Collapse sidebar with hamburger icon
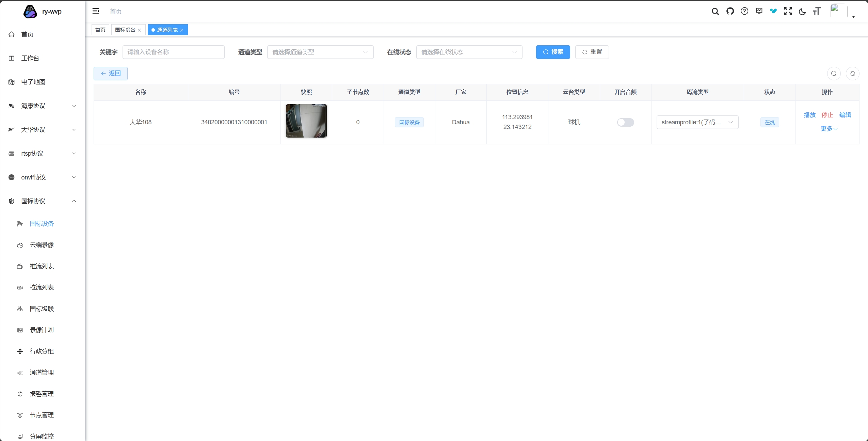This screenshot has height=441, width=868. click(96, 12)
